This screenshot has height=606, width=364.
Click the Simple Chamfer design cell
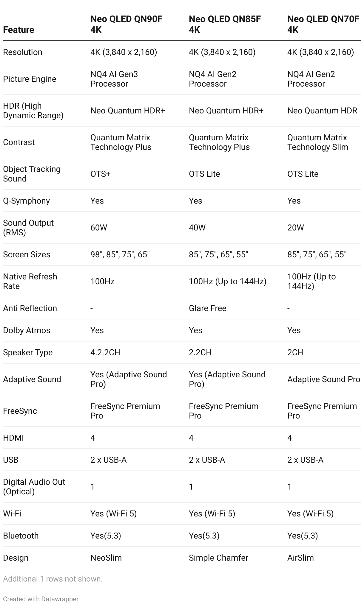click(x=218, y=558)
